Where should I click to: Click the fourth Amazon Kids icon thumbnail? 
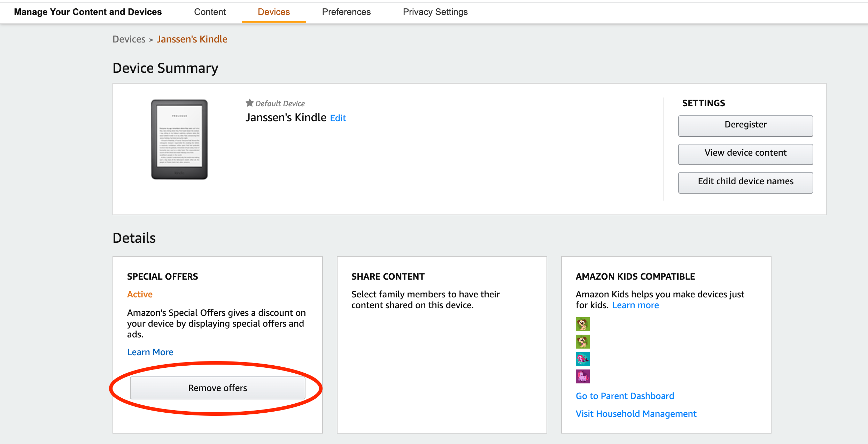coord(583,376)
